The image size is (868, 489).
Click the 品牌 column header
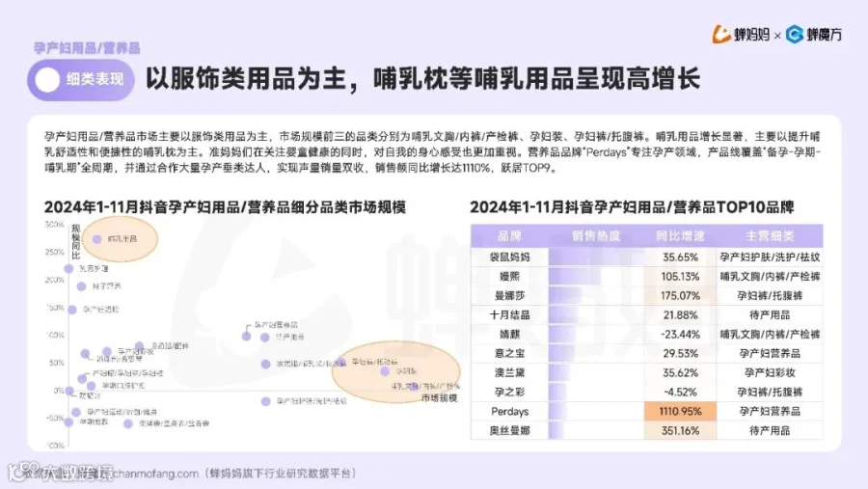[x=509, y=236]
